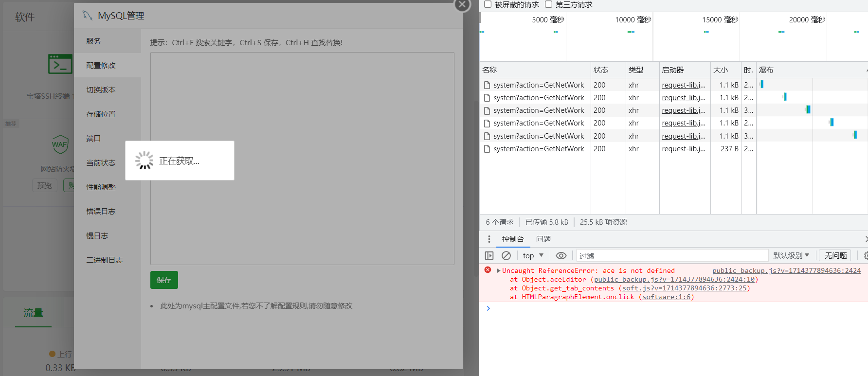868x376 pixels.
Task: Select the 性能调整 menu item
Action: point(108,187)
